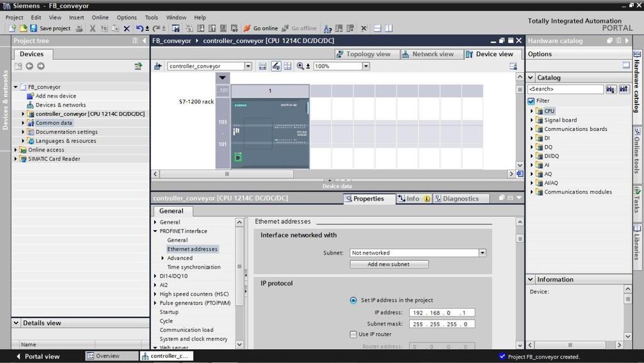The image size is (644, 363).
Task: Click the zoom magnifier icon
Action: [301, 66]
